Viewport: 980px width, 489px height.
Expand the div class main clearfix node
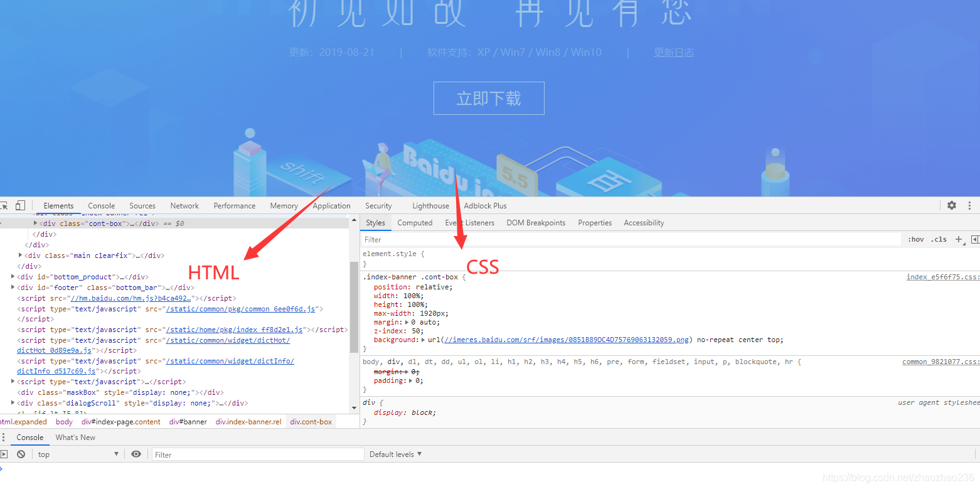[x=21, y=255]
